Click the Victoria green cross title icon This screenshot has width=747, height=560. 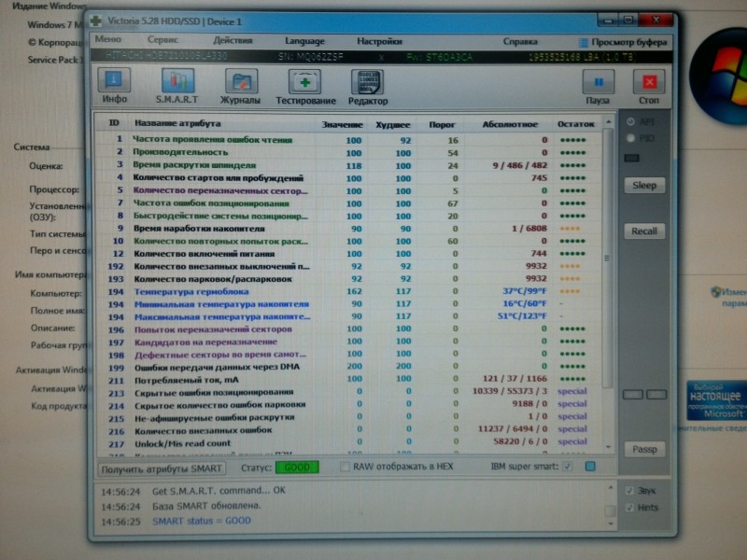[96, 21]
